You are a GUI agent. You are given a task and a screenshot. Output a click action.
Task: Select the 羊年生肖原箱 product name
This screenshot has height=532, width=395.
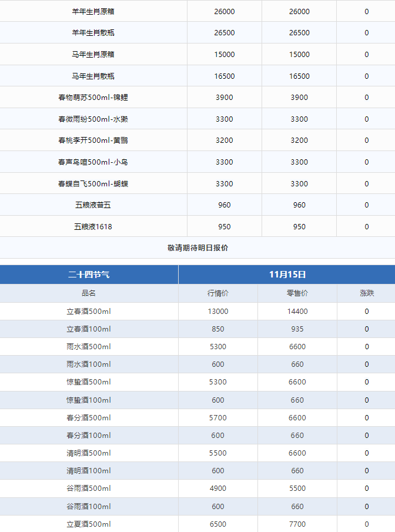[93, 11]
